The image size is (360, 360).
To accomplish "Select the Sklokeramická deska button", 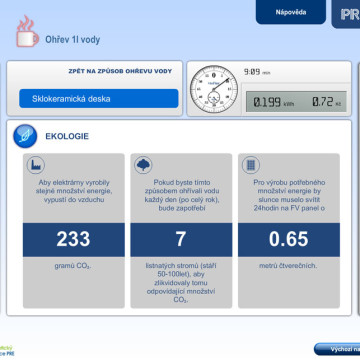I will (x=99, y=99).
